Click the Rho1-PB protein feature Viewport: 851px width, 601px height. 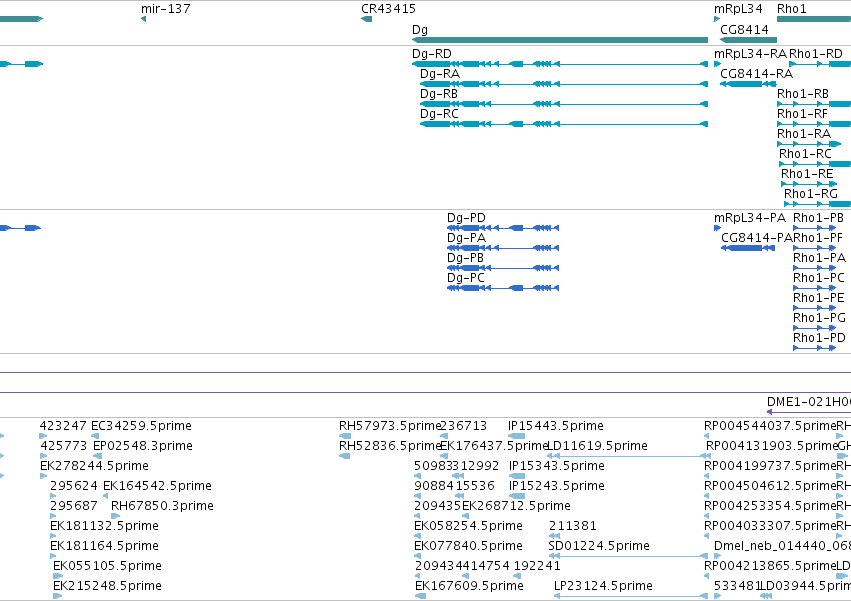(815, 228)
